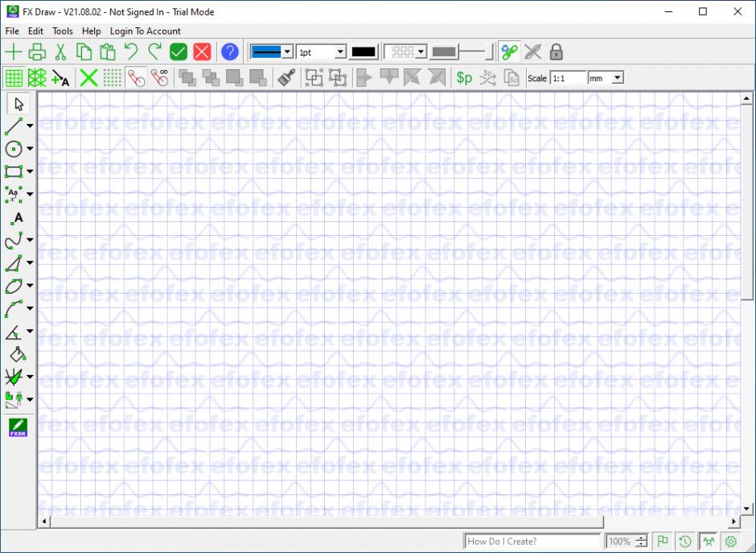The width and height of the screenshot is (756, 553).
Task: Toggle the square grid display
Action: click(x=14, y=77)
